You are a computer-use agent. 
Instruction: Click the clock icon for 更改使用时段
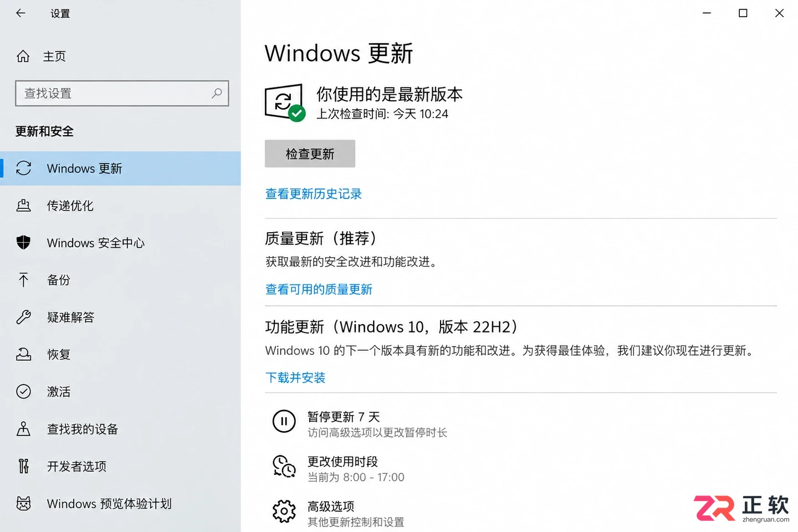pos(284,466)
